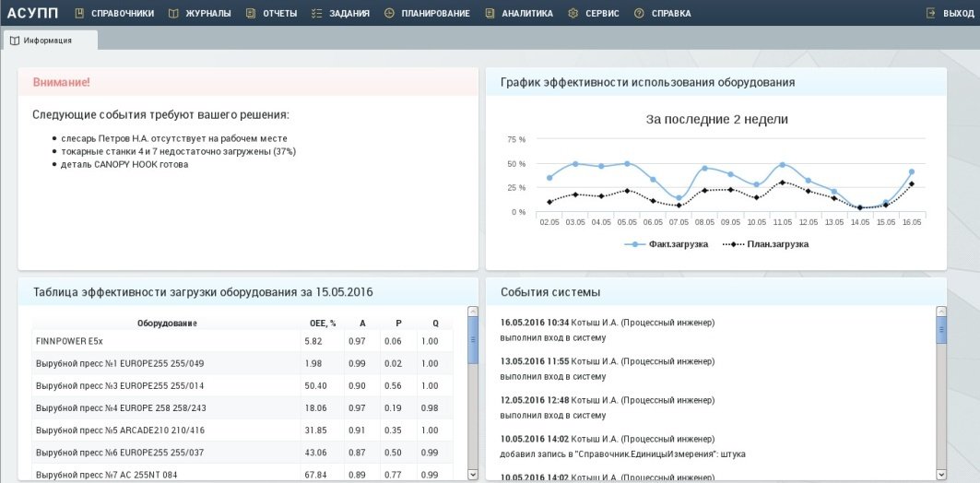Click scroll-down arrow of События системы
Viewport: 980px width, 483px height.
point(942,475)
